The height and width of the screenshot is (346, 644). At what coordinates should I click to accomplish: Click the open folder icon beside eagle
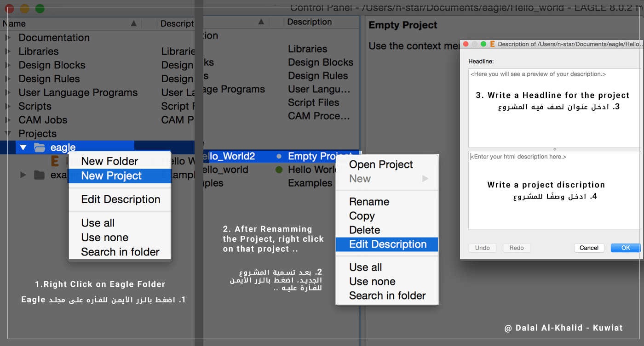coord(40,147)
